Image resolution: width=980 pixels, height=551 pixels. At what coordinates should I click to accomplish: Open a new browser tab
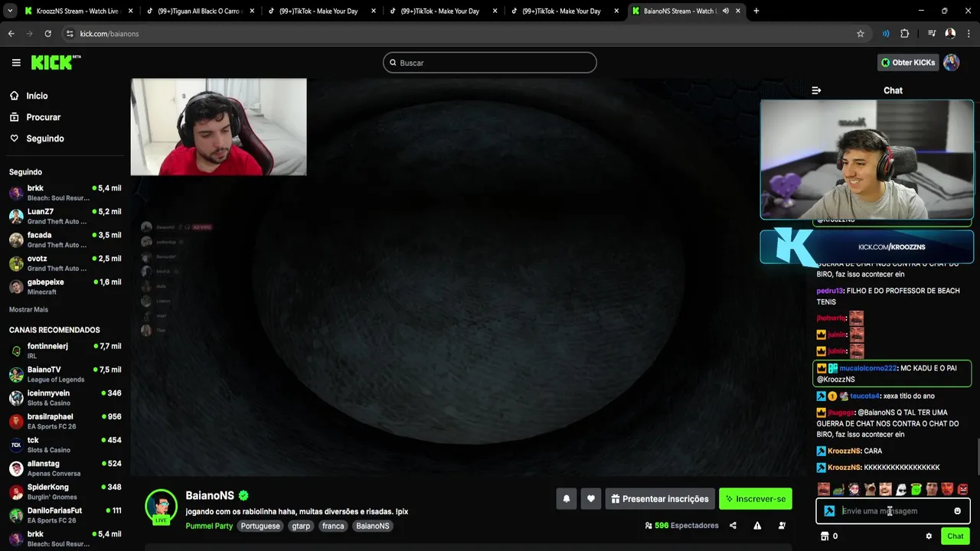click(x=756, y=11)
